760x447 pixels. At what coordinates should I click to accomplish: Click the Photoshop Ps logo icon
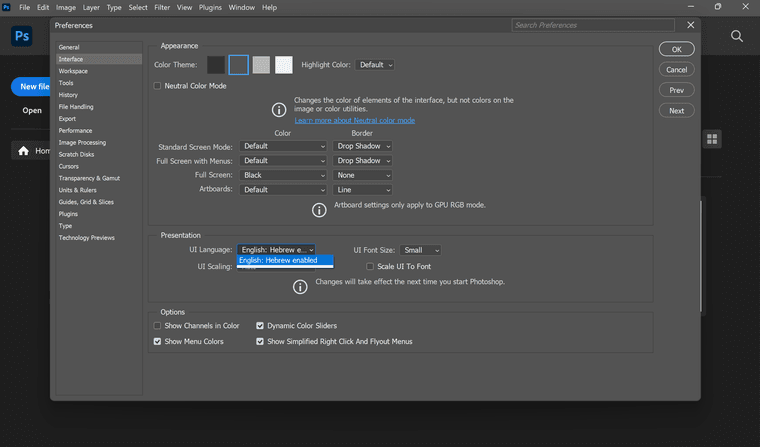tap(22, 36)
